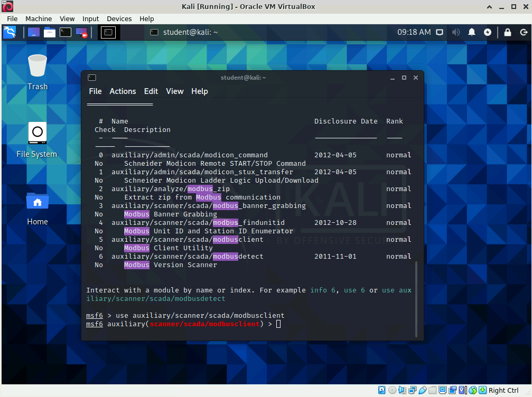Click the VirtualBox audio status icon

click(x=402, y=390)
